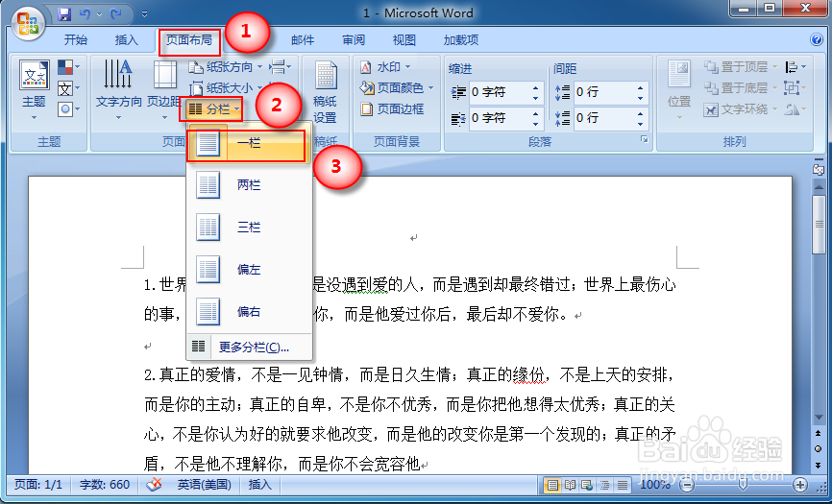This screenshot has width=832, height=504.
Task: Click the 页面: 1/1 status indicator
Action: (38, 484)
